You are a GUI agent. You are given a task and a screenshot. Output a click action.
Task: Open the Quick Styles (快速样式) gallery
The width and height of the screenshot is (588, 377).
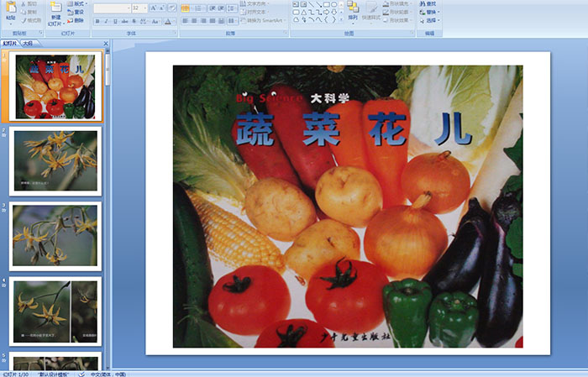coord(371,12)
